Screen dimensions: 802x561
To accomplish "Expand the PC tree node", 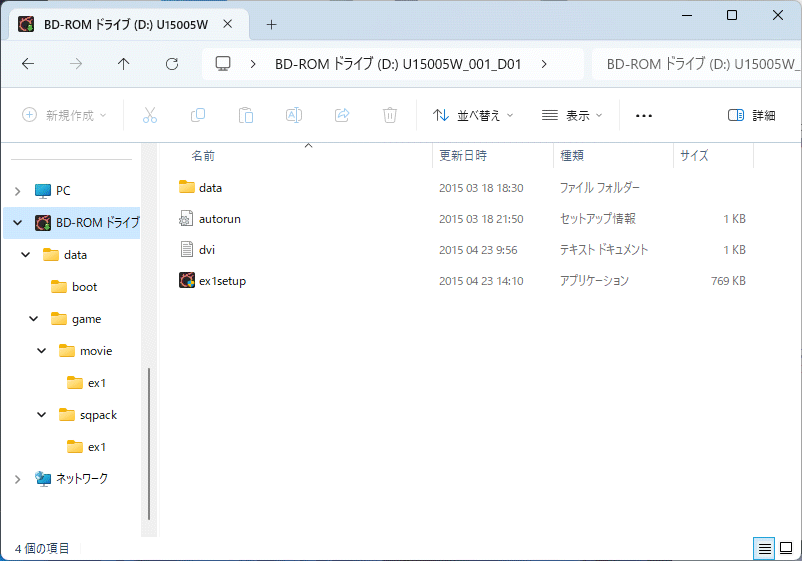I will [x=17, y=191].
